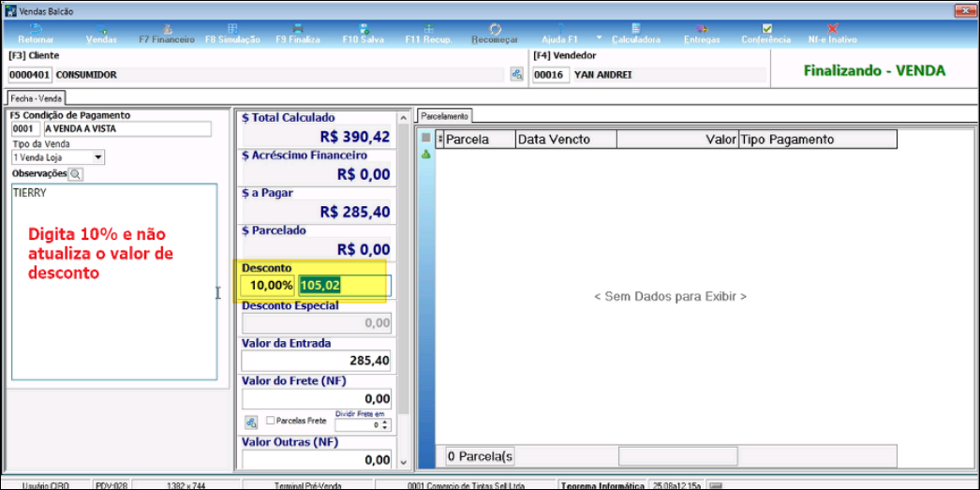Enable the Parcelas Frete checkbox
980x490 pixels.
tap(271, 421)
